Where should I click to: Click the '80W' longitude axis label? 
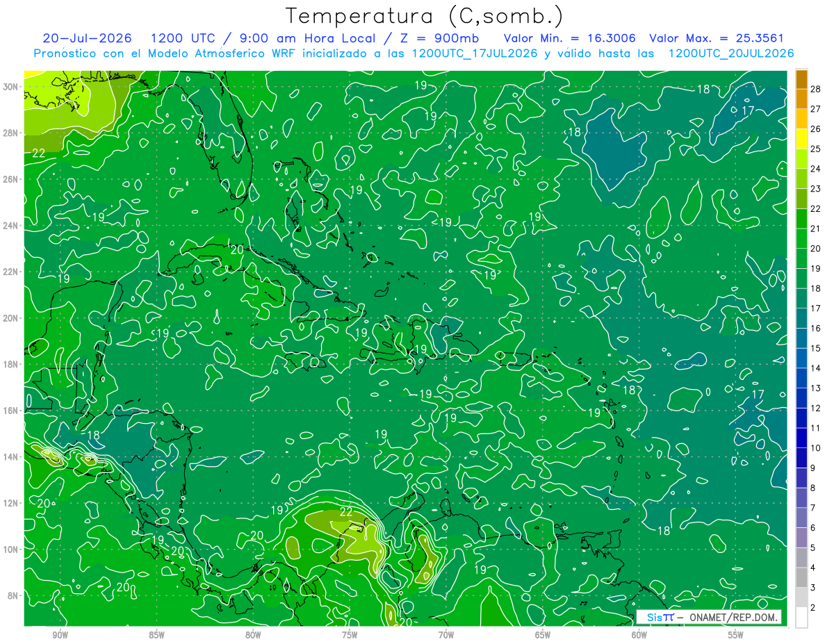tap(253, 635)
